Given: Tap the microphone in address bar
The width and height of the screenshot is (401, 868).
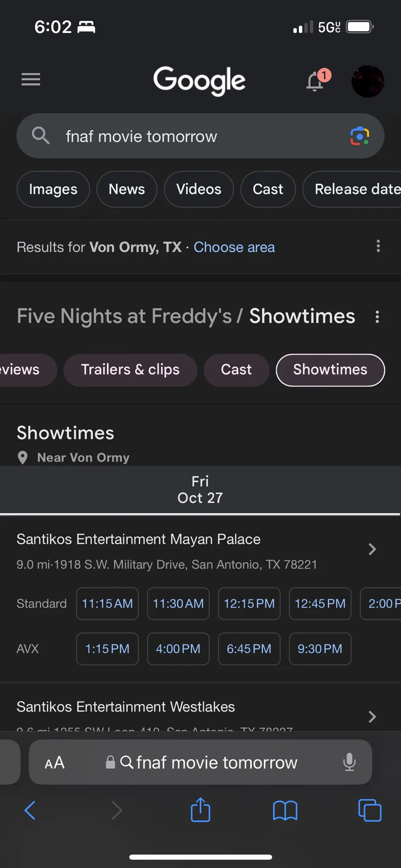Looking at the screenshot, I should (x=350, y=762).
